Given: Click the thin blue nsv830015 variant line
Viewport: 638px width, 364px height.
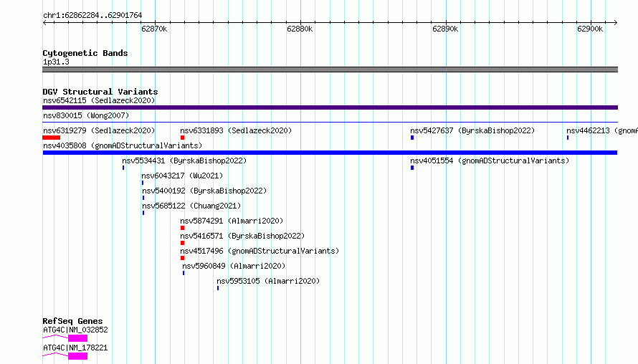Looking at the screenshot, I should coord(330,122).
